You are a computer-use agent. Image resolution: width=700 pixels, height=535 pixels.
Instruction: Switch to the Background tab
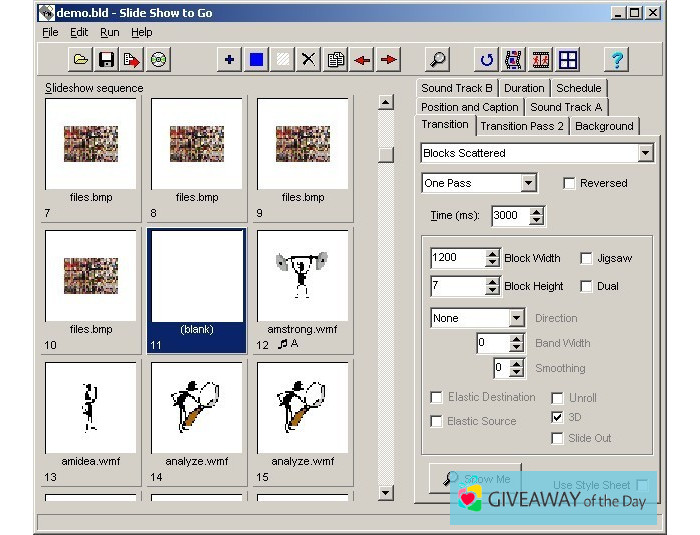point(604,126)
